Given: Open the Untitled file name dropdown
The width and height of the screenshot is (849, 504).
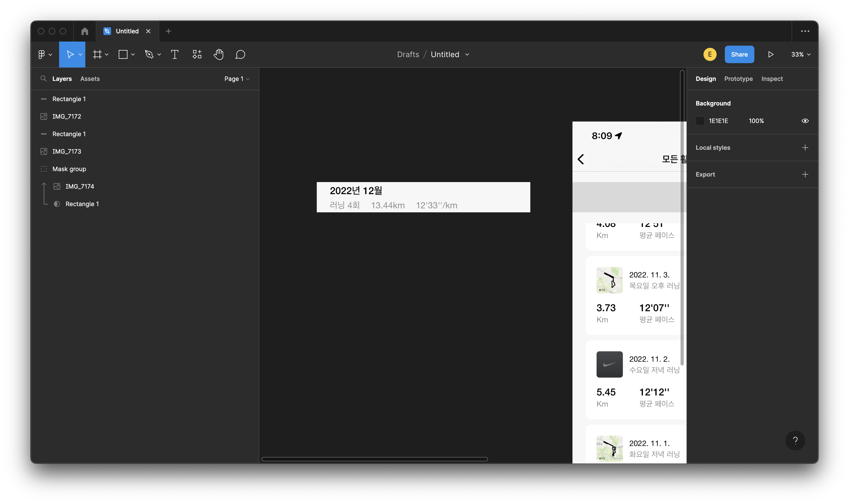Looking at the screenshot, I should click(467, 54).
